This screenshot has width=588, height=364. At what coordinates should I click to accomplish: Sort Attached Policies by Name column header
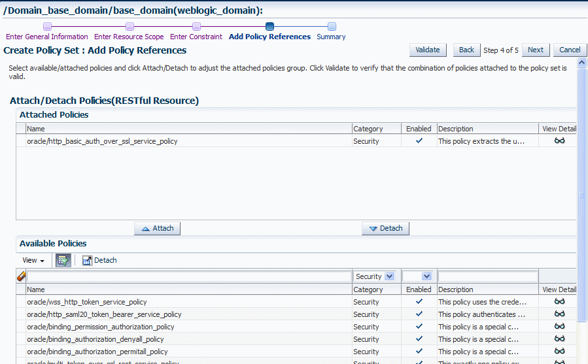pyautogui.click(x=189, y=129)
